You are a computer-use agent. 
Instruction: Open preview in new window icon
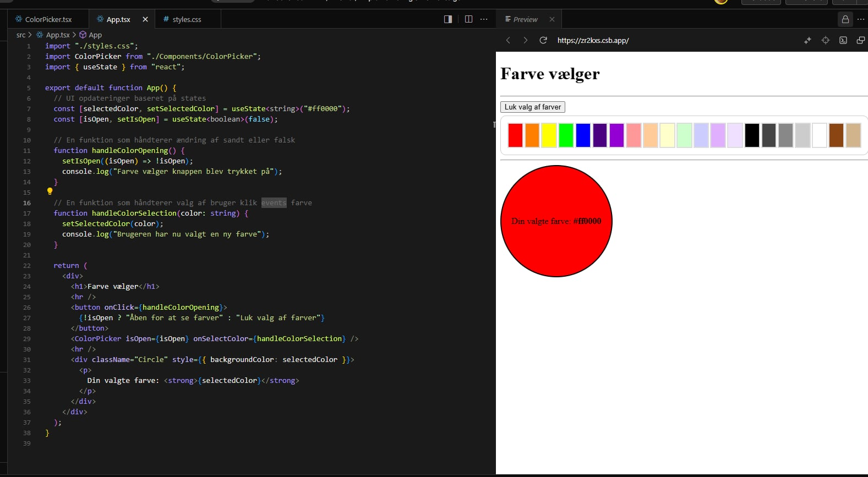click(x=860, y=40)
